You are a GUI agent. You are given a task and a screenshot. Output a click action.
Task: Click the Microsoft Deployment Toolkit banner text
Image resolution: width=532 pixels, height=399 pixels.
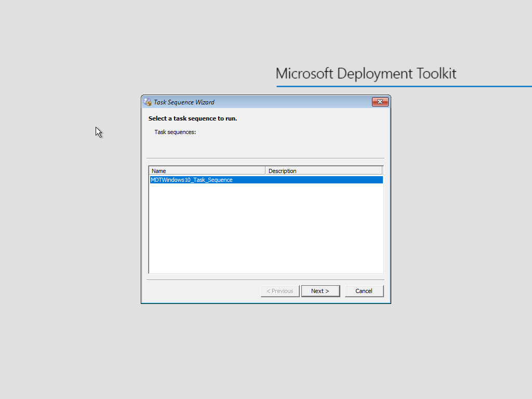pos(366,73)
